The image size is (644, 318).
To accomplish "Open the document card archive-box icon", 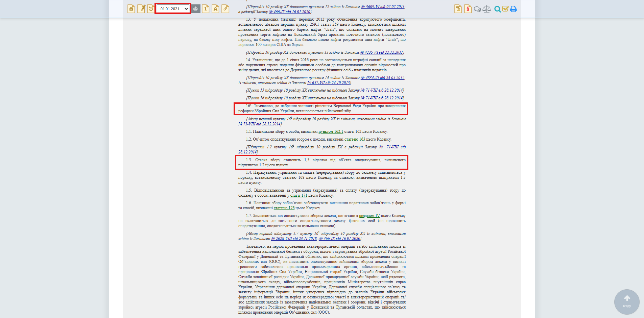I will pos(131,9).
